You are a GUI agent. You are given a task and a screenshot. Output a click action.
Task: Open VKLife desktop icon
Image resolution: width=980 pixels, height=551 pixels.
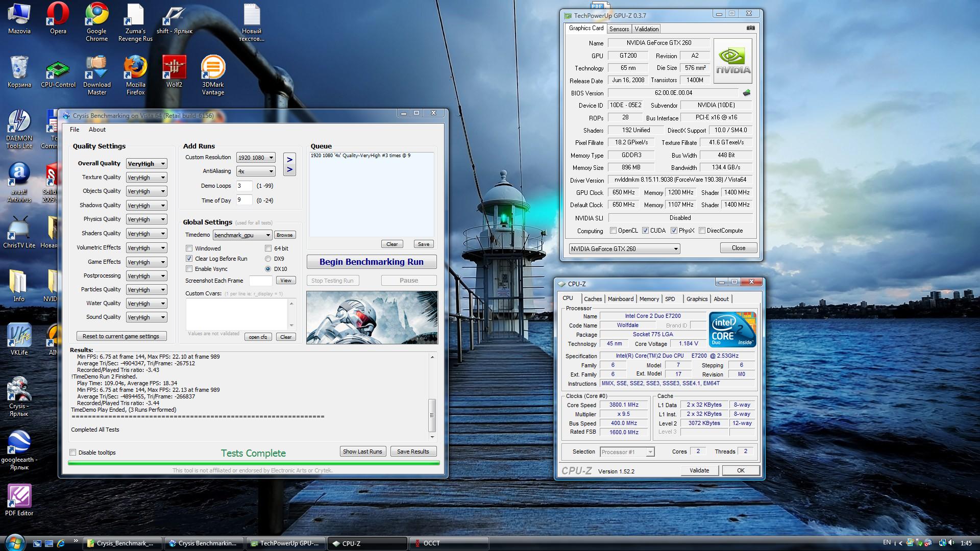tap(19, 339)
